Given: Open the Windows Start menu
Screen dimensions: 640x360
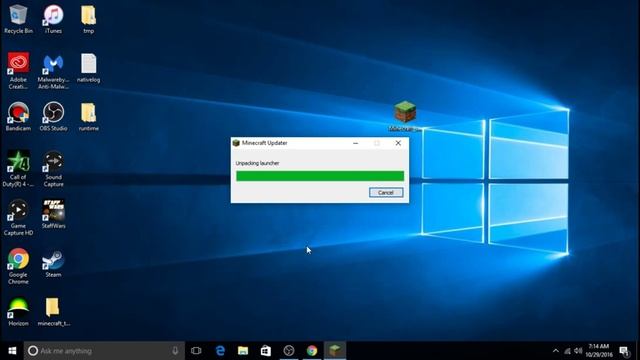Looking at the screenshot, I should coord(12,351).
